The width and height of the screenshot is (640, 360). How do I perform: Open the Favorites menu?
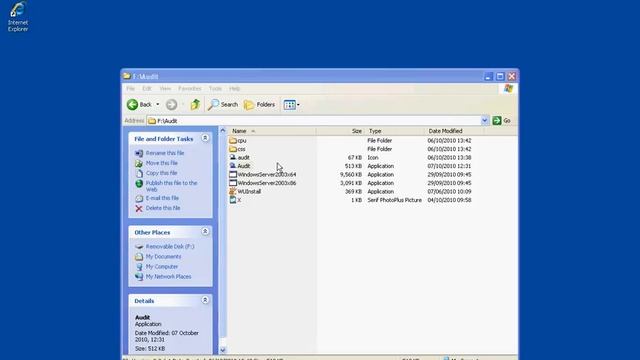pyautogui.click(x=190, y=89)
